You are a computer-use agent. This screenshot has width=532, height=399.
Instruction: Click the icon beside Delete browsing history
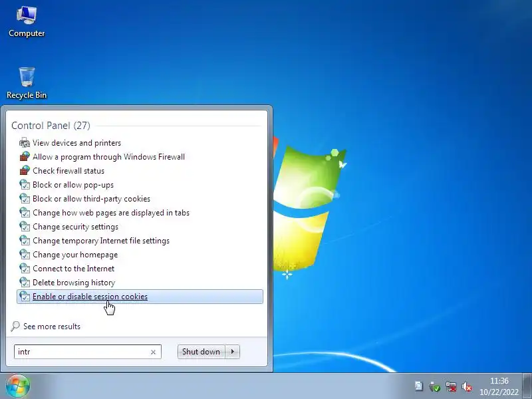click(x=25, y=282)
